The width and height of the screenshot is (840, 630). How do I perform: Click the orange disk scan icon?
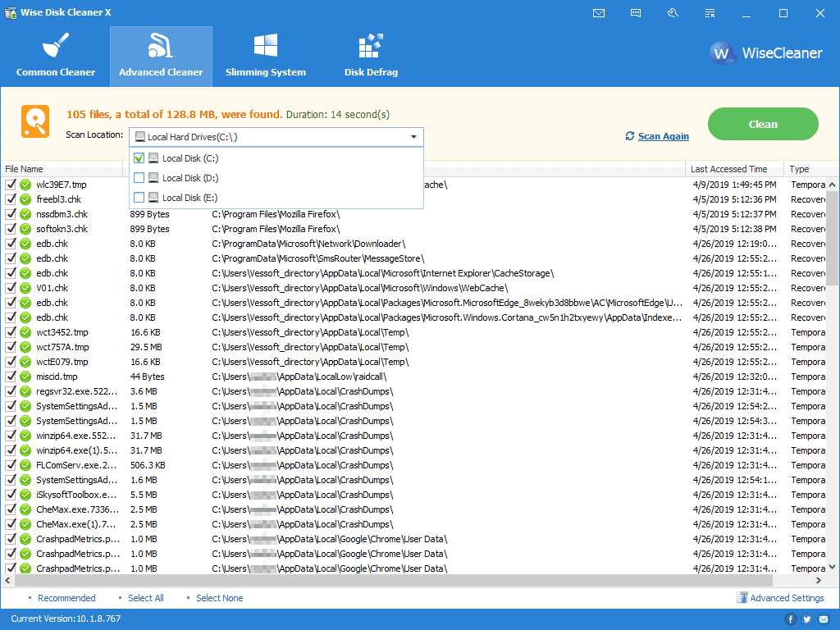(35, 121)
